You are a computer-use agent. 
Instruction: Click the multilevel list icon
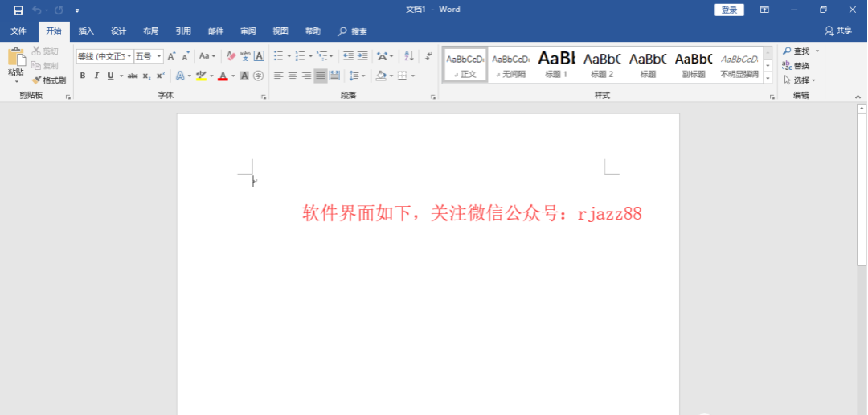(x=322, y=56)
